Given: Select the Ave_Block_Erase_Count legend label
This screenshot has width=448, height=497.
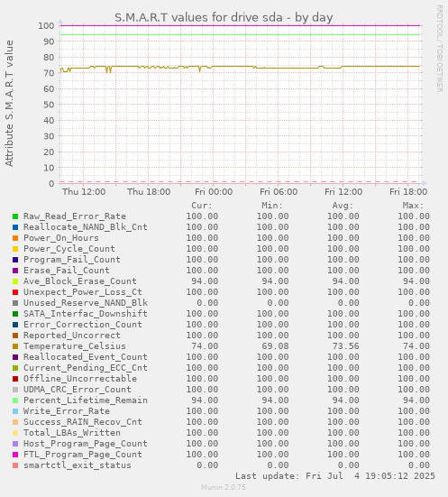Looking at the screenshot, I should coord(80,281).
